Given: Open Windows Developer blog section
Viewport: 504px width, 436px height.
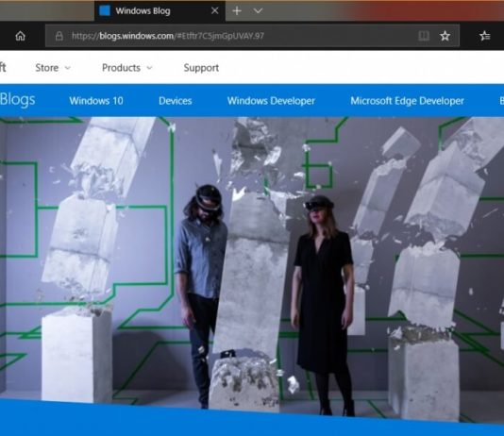Looking at the screenshot, I should coord(271,101).
